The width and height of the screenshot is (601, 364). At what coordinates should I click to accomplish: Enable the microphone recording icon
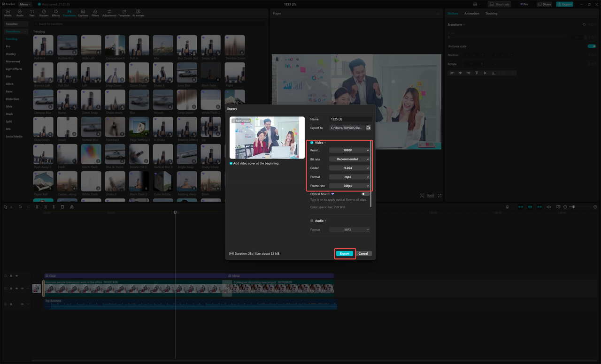point(507,206)
